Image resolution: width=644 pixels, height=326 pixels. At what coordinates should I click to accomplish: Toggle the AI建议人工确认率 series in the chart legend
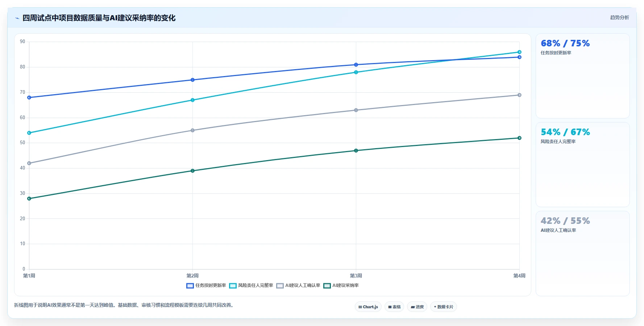point(298,285)
